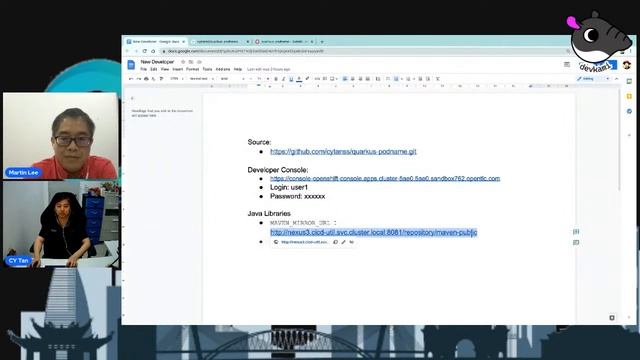Image resolution: width=640 pixels, height=360 pixels.
Task: Toggle bold formatting
Action: pyautogui.click(x=276, y=78)
